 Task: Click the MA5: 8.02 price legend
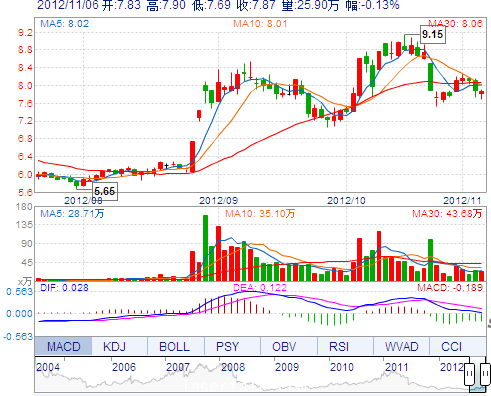[65, 24]
